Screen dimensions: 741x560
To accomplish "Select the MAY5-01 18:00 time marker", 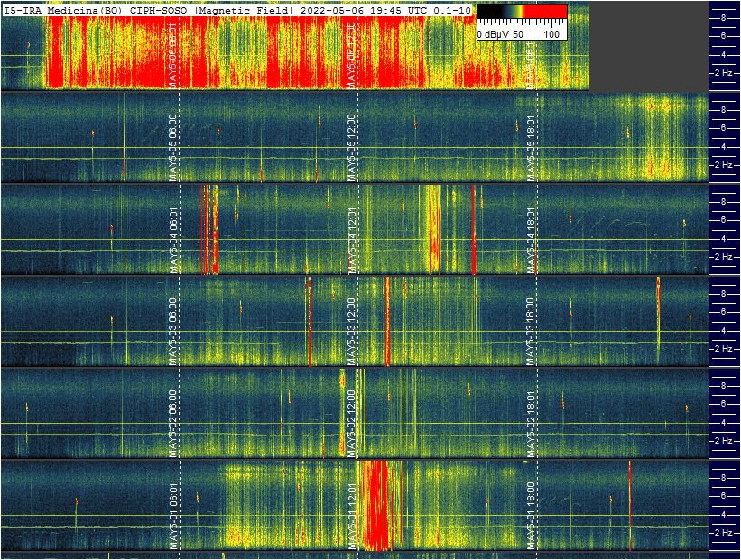I will click(532, 514).
